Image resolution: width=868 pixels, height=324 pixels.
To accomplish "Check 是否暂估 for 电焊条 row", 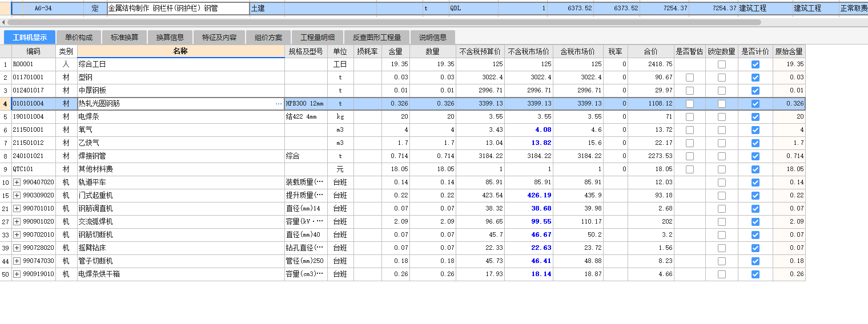I will [x=690, y=117].
